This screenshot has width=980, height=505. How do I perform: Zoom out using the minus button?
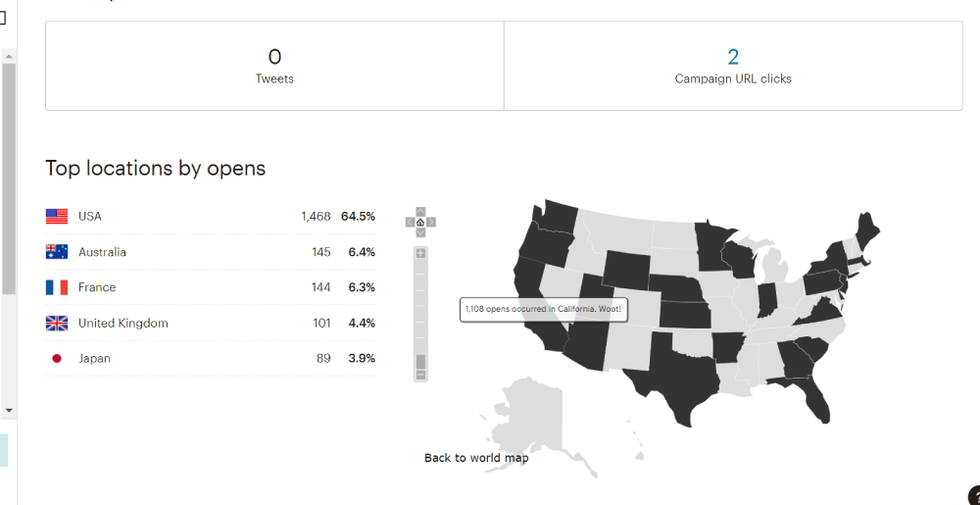420,375
